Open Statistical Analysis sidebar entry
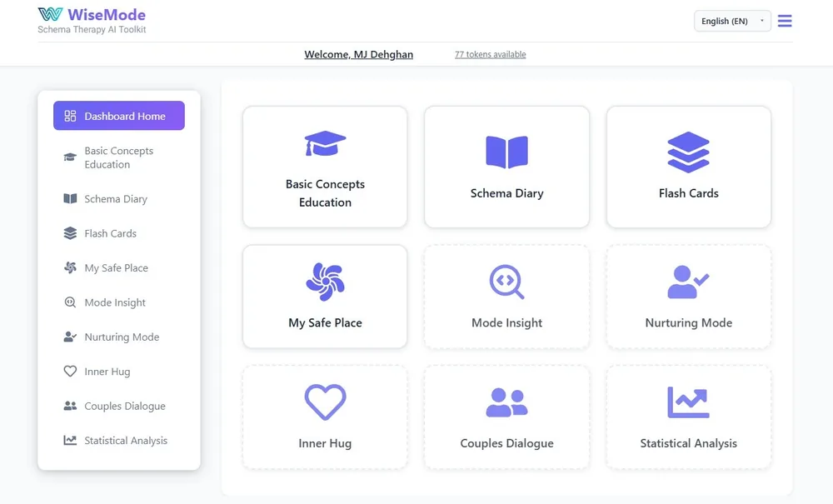This screenshot has height=504, width=833. tap(119, 440)
